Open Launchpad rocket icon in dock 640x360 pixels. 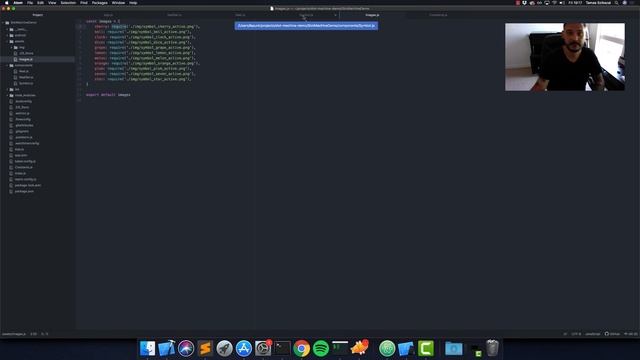click(224, 348)
